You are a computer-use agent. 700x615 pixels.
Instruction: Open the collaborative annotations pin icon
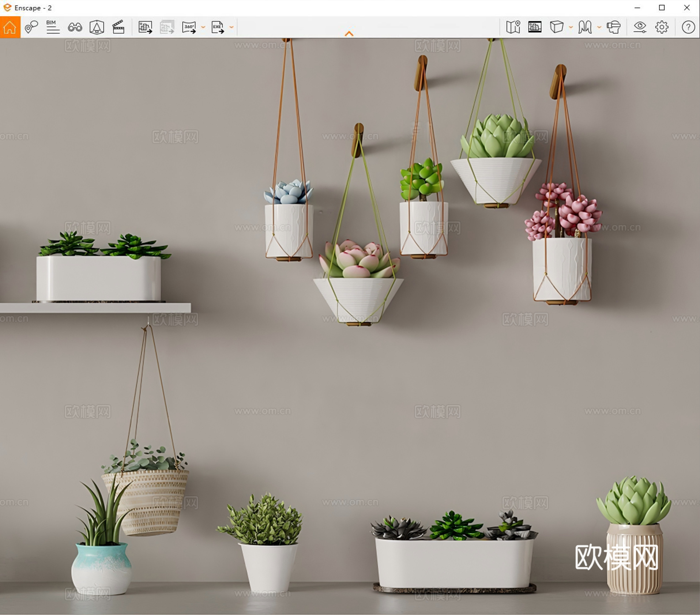tap(31, 27)
